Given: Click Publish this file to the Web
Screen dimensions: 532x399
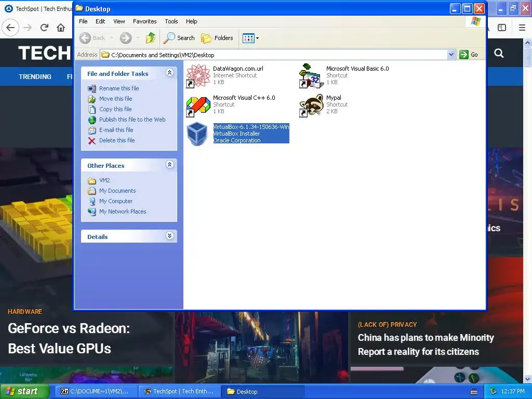Looking at the screenshot, I should pyautogui.click(x=132, y=119).
